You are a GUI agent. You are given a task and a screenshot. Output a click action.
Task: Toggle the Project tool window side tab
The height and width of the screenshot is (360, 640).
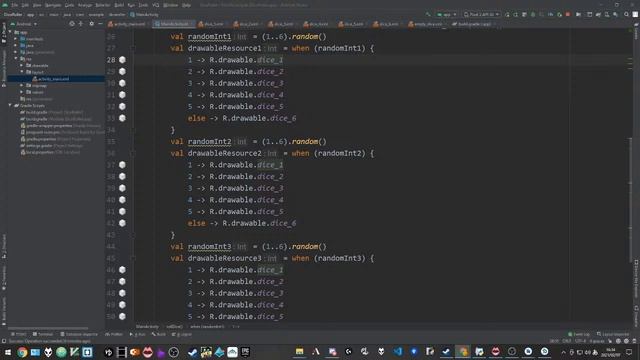pyautogui.click(x=4, y=33)
